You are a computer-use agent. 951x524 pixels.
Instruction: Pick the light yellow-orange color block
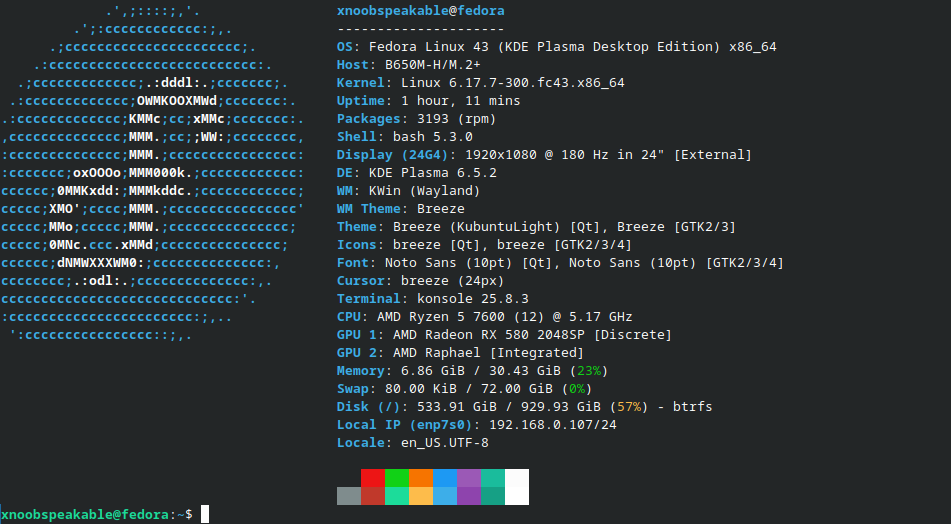click(x=421, y=495)
